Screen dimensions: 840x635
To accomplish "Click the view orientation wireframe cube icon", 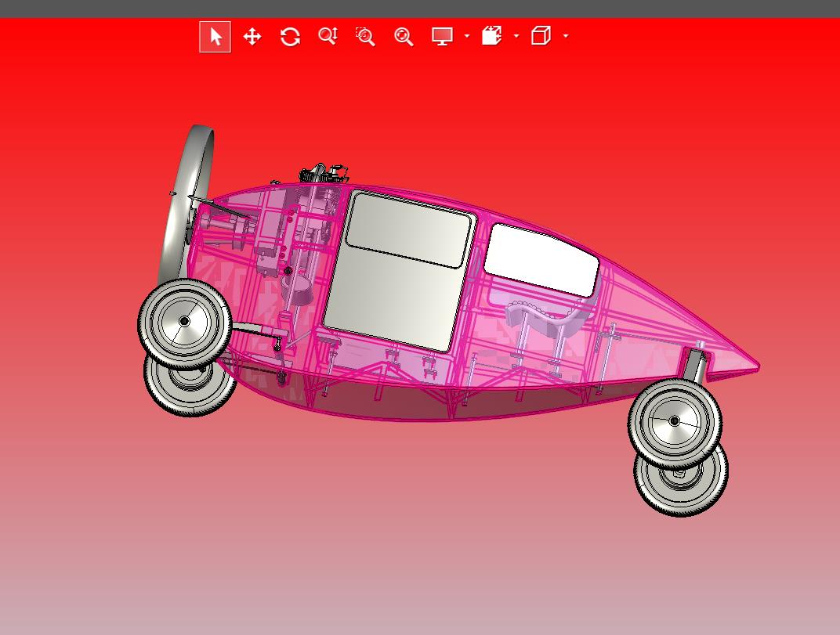I will pyautogui.click(x=541, y=36).
